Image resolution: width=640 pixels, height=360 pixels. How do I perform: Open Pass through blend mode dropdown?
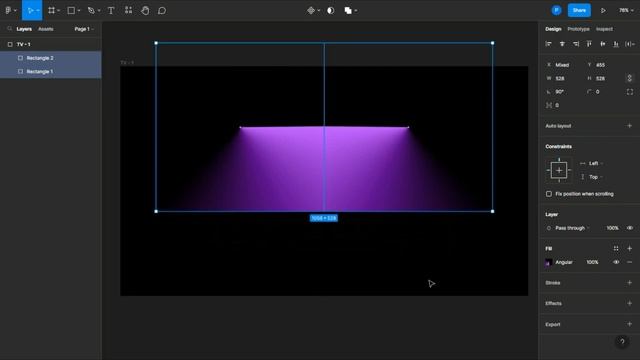(572, 228)
